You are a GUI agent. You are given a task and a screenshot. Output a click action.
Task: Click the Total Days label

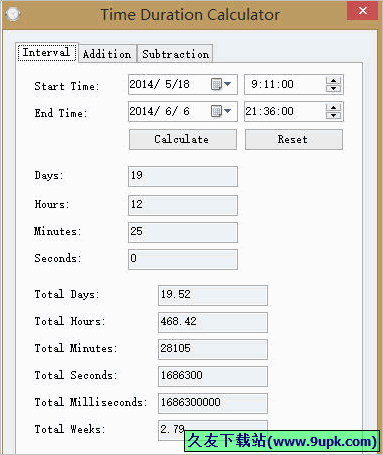tap(67, 294)
